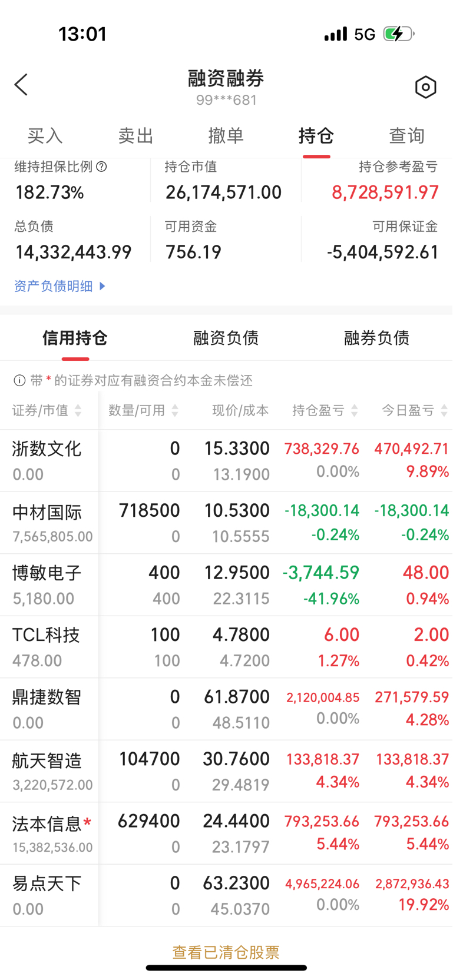Tap the 可用保证金 value -5,404,592.61

point(383,253)
